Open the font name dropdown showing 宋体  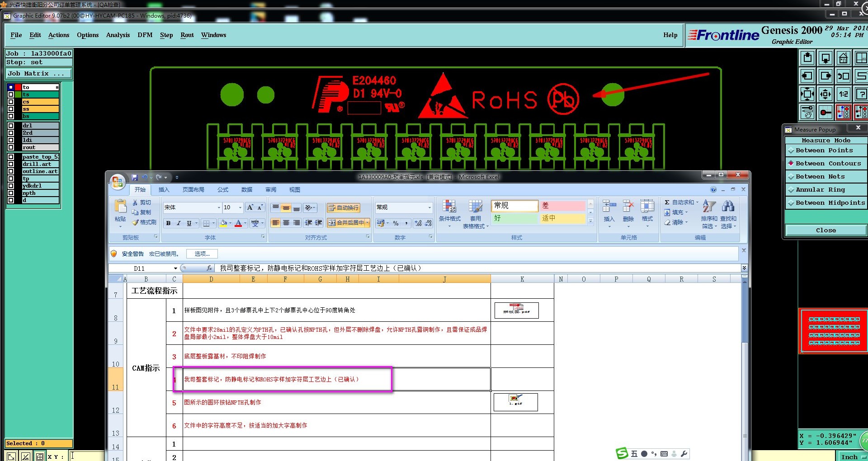pyautogui.click(x=219, y=207)
